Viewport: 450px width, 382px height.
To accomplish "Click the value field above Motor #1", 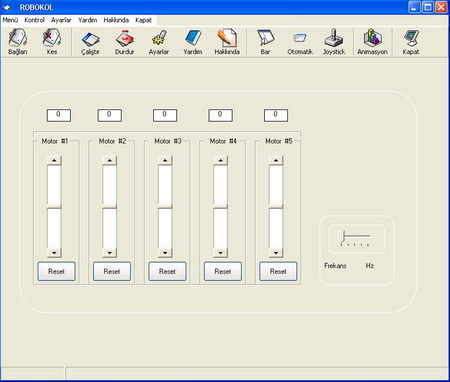I will (x=59, y=115).
